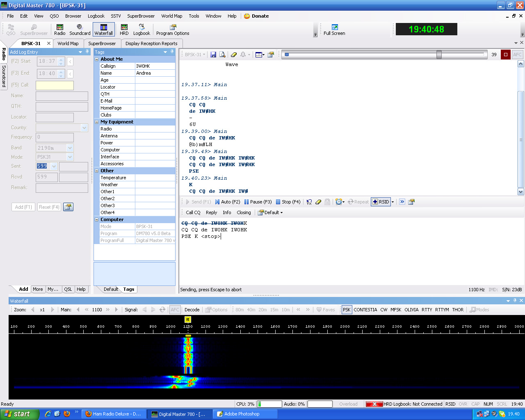Select THOR mode in waterfall toolbar
This screenshot has width=525, height=420.
(458, 310)
